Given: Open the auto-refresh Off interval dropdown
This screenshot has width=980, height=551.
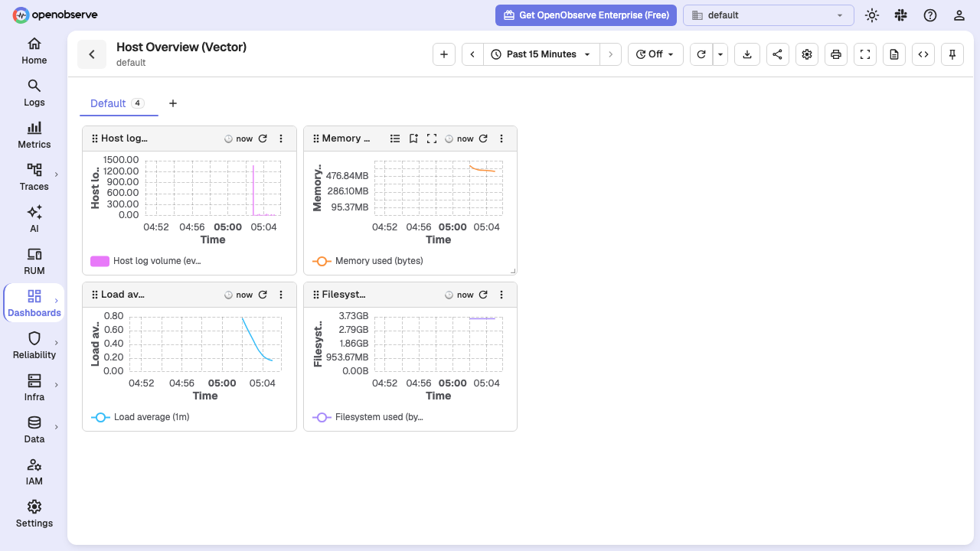Looking at the screenshot, I should [x=655, y=54].
